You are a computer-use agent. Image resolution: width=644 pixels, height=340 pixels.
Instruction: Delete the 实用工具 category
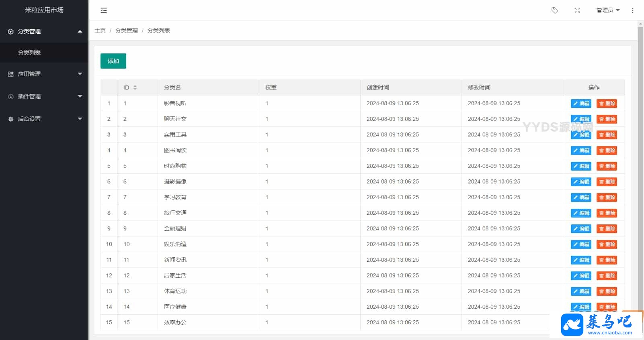point(607,135)
